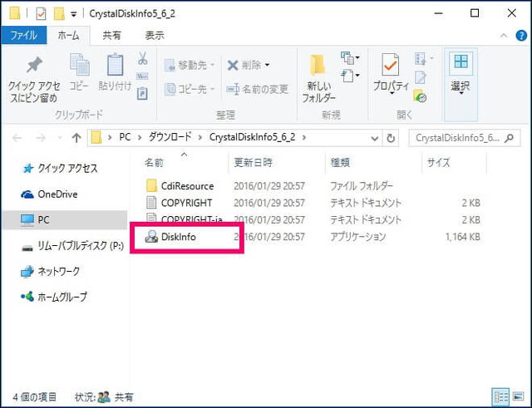Click the Cut scissors icon

click(143, 58)
